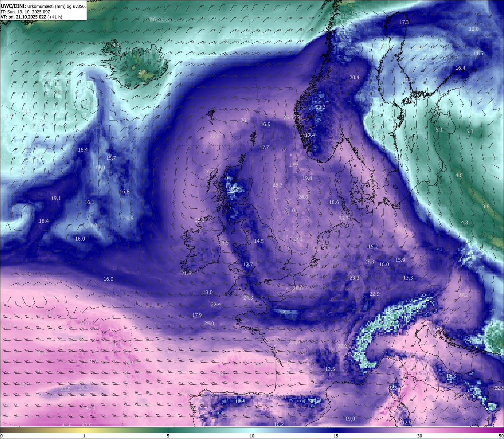Click the 5.1 value over the Baltics
504x439 pixels.
(439, 130)
